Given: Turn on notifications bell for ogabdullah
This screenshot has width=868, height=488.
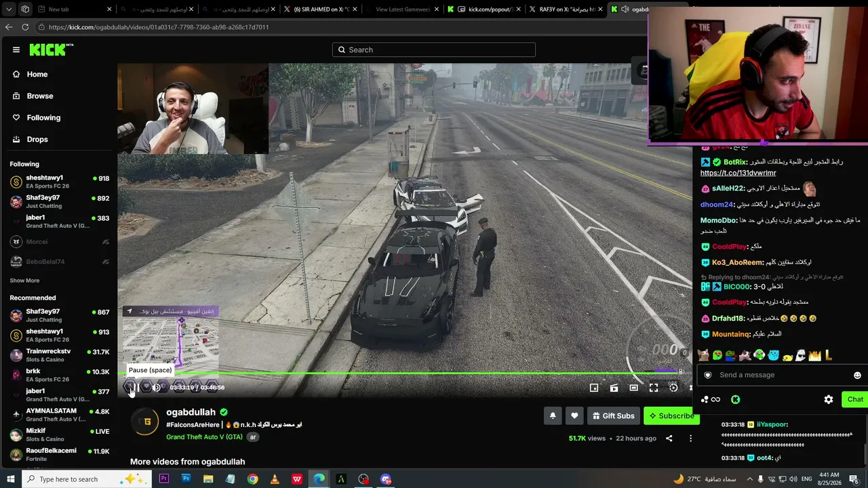Looking at the screenshot, I should tap(553, 415).
